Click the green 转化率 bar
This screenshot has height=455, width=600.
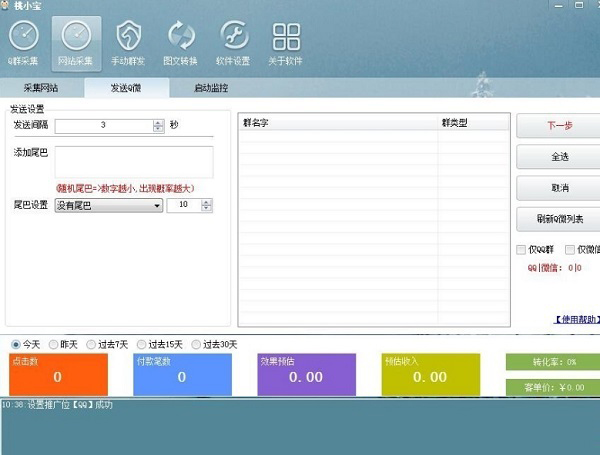click(x=553, y=362)
